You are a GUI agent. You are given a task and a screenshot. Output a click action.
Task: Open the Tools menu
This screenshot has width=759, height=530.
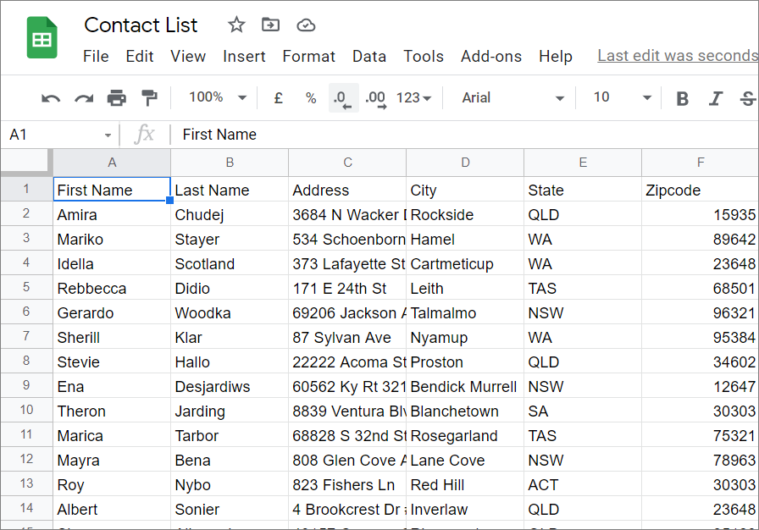(424, 56)
